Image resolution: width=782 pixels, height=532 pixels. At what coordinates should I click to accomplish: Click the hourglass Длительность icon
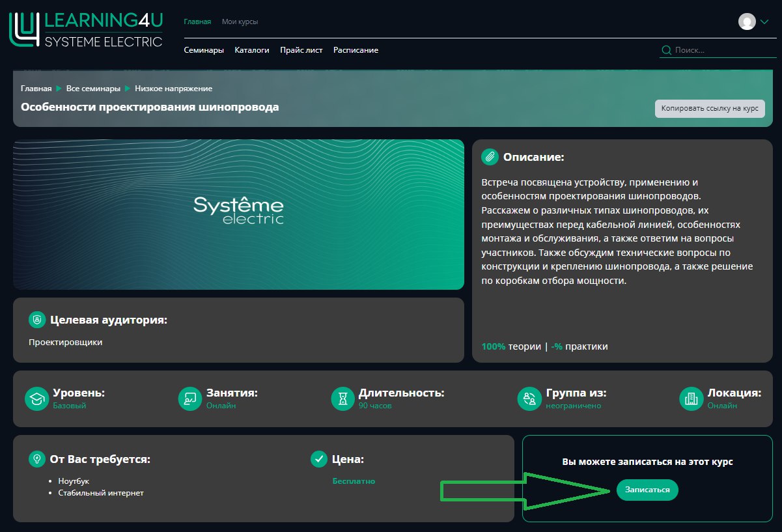tap(342, 399)
